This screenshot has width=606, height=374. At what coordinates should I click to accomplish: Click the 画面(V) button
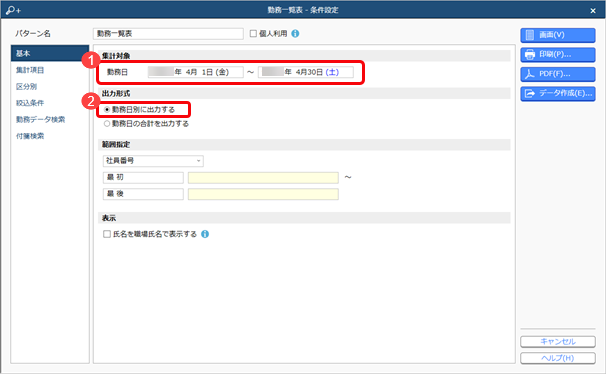click(x=558, y=35)
